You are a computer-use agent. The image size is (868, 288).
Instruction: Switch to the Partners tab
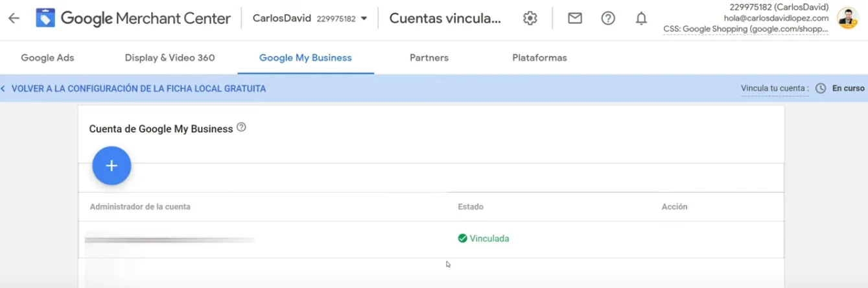[429, 58]
